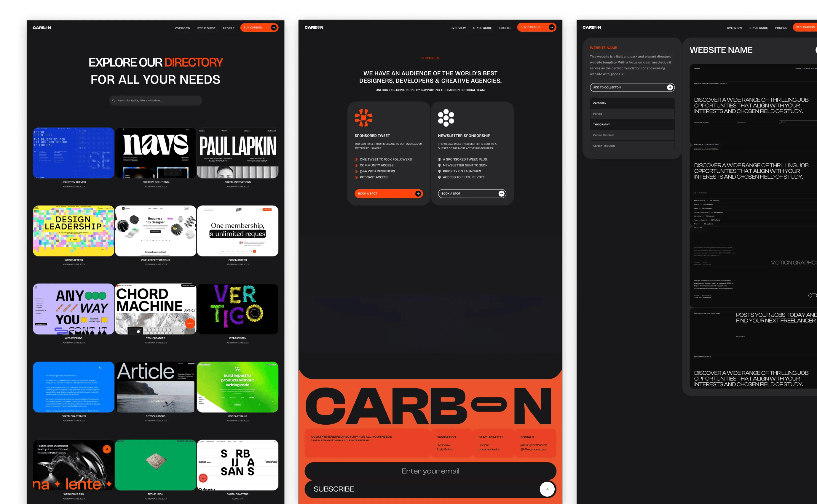817x504 pixels.
Task: Select the orange starburst icon above Sponsored Tweet
Action: pyautogui.click(x=364, y=117)
